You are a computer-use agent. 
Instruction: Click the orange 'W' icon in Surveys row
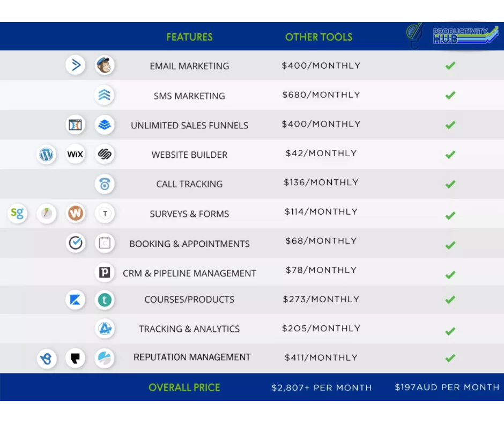[x=76, y=214]
